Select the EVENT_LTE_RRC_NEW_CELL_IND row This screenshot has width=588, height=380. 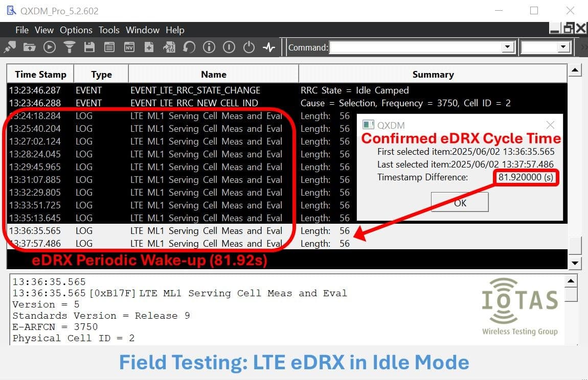[x=287, y=103]
